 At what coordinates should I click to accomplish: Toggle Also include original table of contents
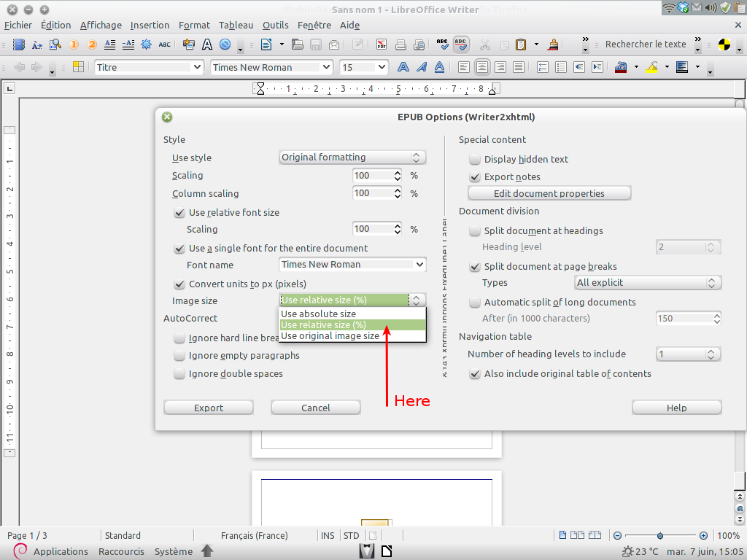coord(475,374)
